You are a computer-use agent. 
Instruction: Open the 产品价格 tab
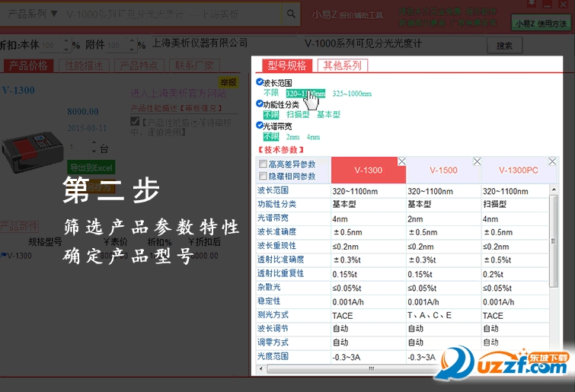(x=29, y=66)
